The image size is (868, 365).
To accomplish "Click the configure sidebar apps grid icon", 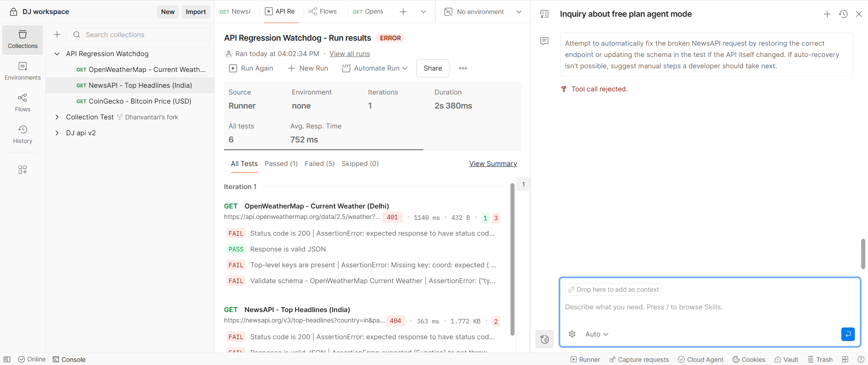I will tap(23, 170).
